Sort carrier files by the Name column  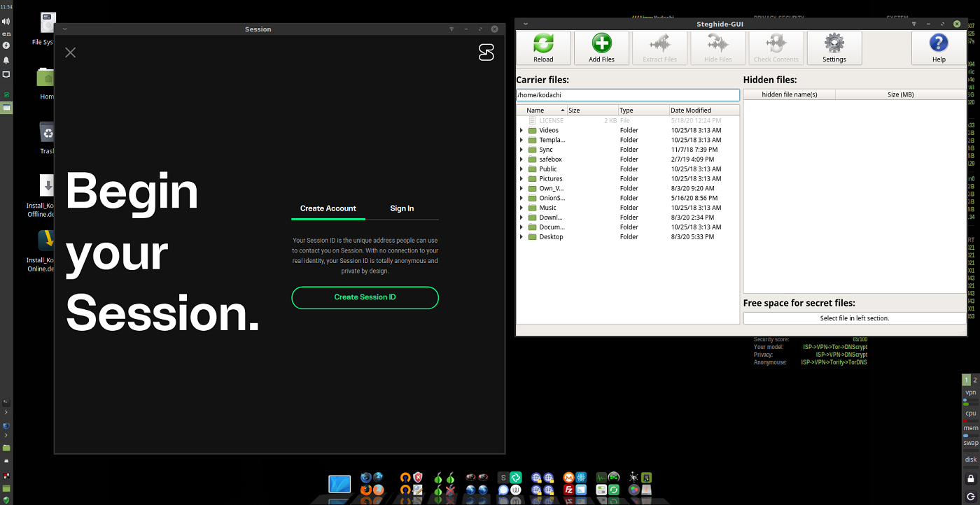tap(538, 110)
